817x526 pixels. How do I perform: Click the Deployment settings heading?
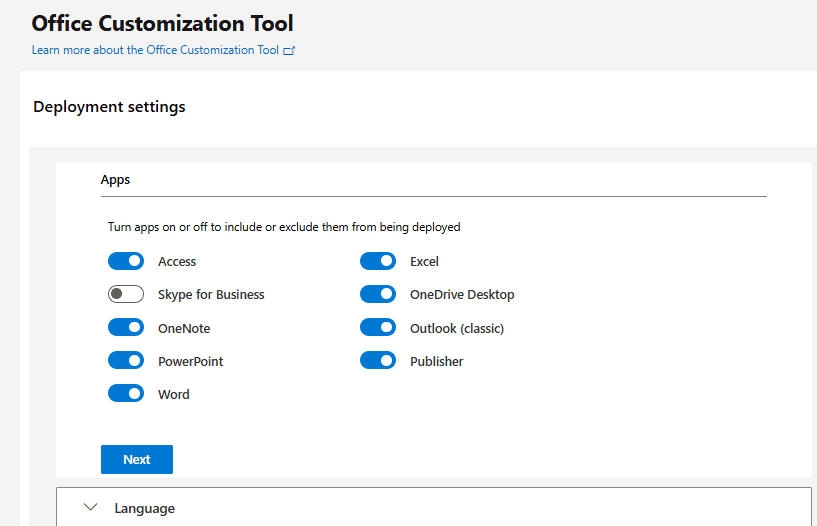tap(109, 107)
